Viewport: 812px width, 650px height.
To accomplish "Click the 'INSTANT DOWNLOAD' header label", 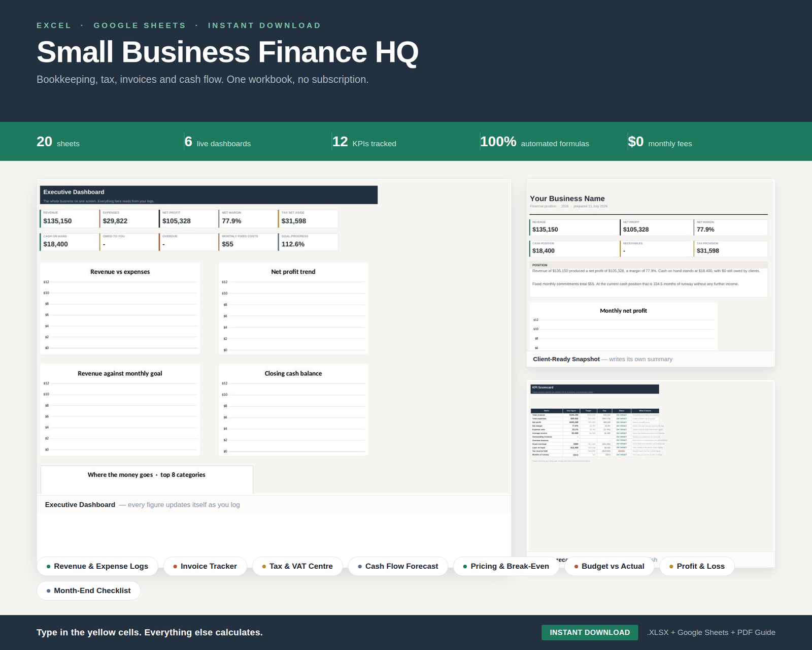I will [x=264, y=25].
